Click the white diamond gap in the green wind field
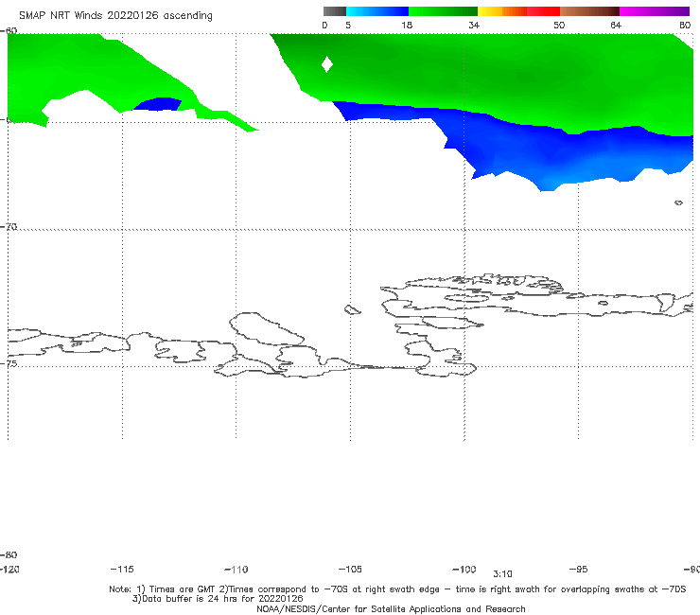Screen dimensions: 700x615 [x=326, y=64]
